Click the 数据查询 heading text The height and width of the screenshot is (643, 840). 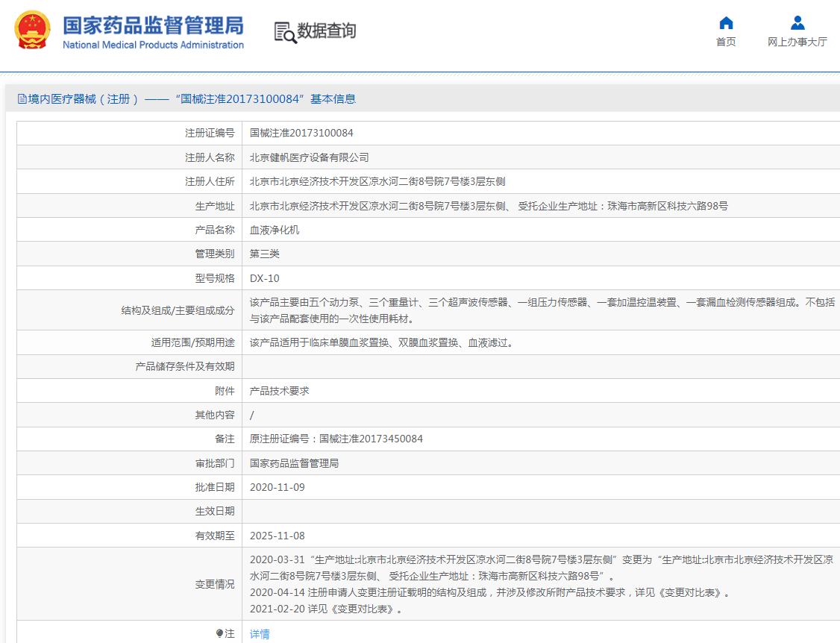click(x=327, y=31)
